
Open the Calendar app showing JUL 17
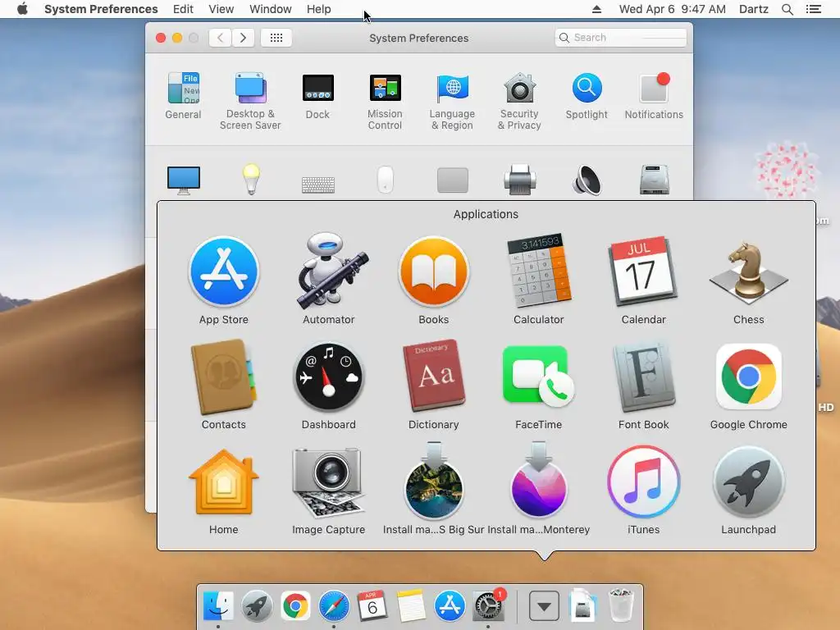coord(643,272)
